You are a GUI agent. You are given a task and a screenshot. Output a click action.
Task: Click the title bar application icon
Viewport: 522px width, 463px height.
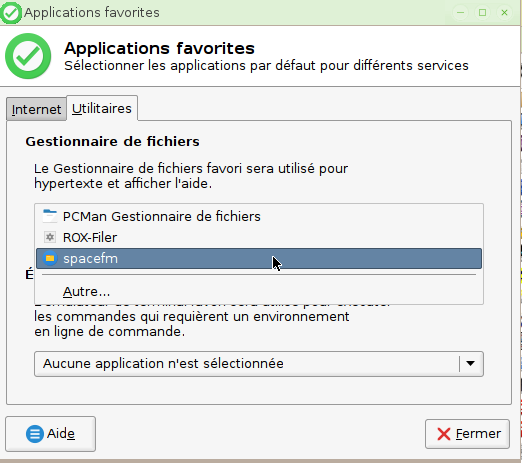11,13
